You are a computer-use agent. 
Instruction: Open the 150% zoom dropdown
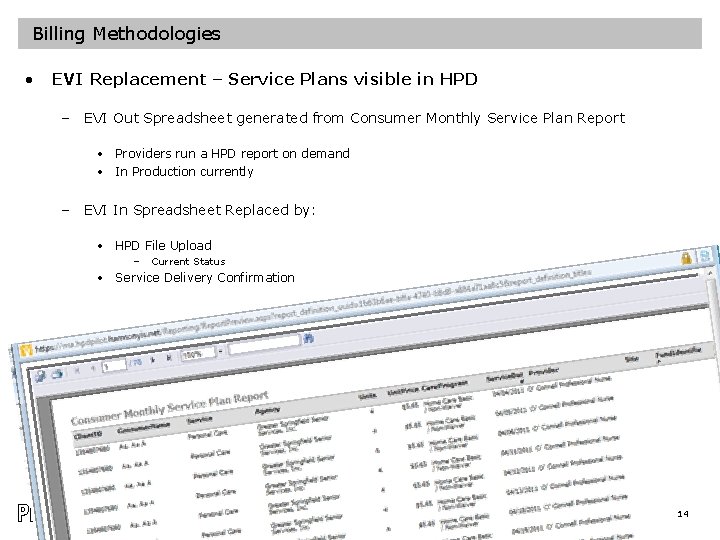[198, 354]
